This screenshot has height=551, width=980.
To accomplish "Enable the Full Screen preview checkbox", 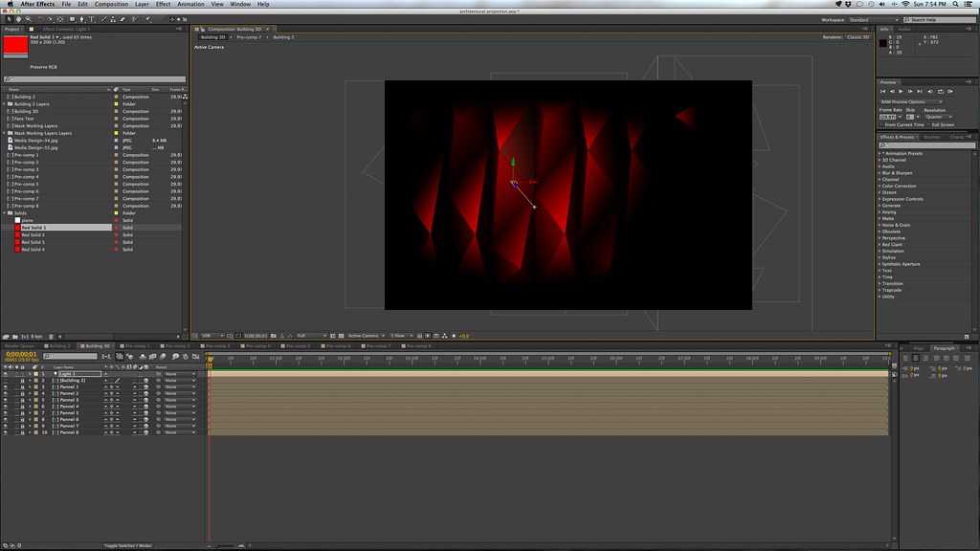I will 928,124.
